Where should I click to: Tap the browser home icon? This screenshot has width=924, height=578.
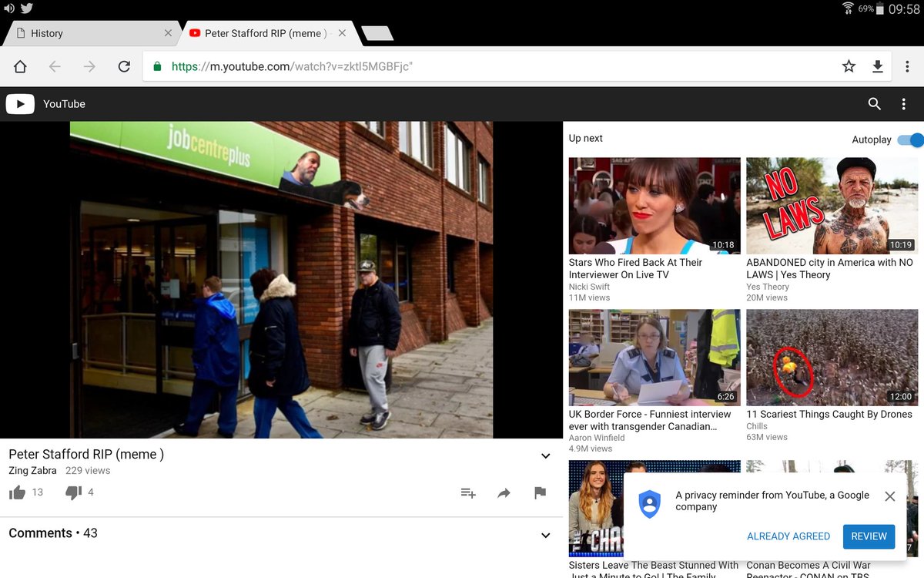tap(20, 67)
